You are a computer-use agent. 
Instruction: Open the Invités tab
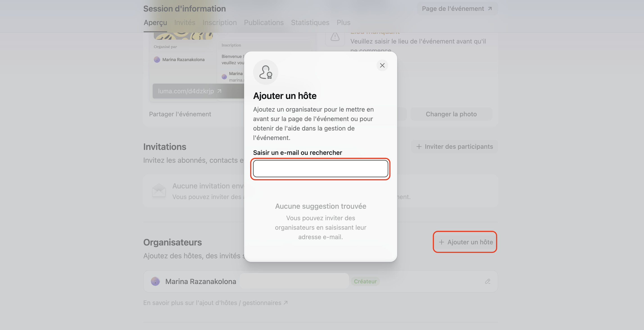click(184, 23)
